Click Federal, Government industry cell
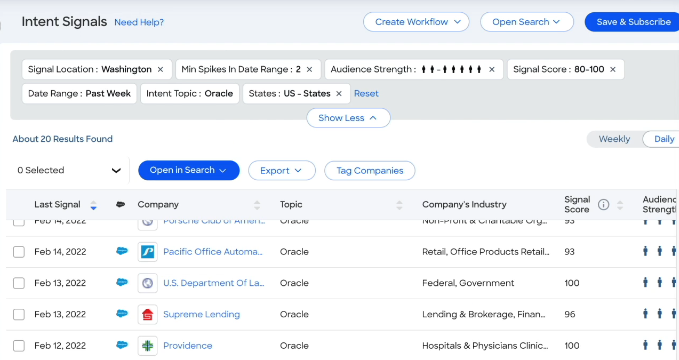 point(468,283)
